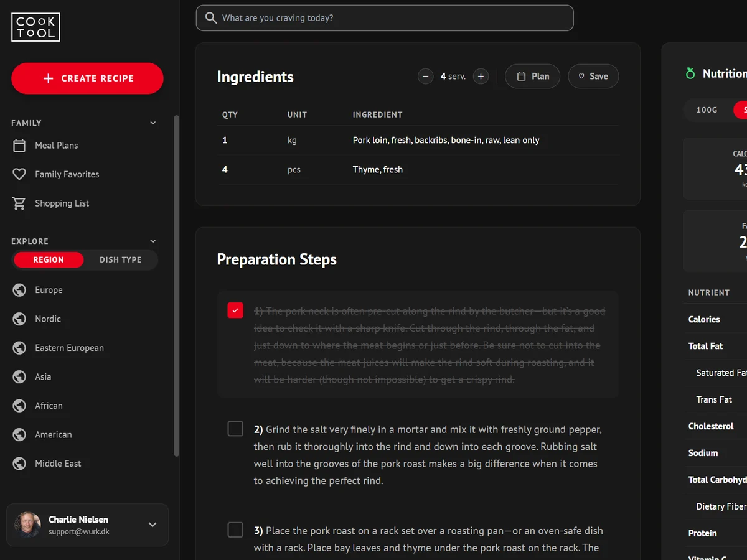Click the Trans Fat nutrient row
The width and height of the screenshot is (747, 560).
(x=715, y=399)
